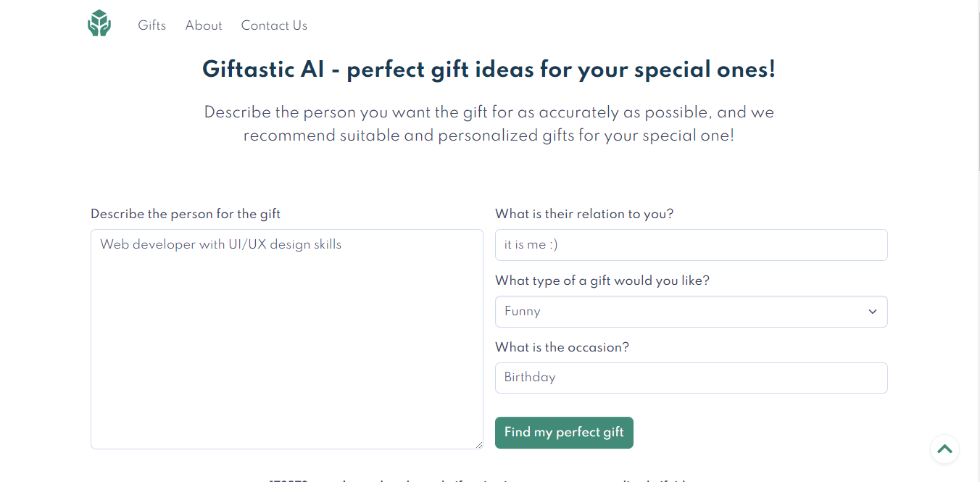Click the partially visible text below the form
Screen dimensions: 980x482
(478, 479)
